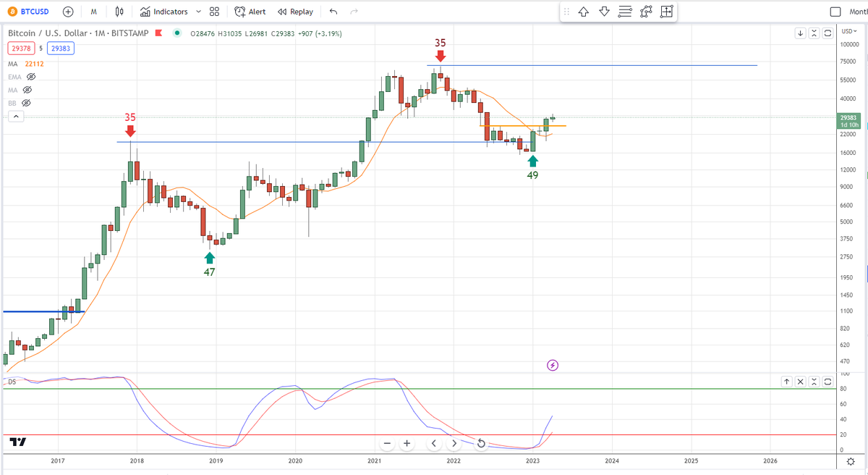Select the path drawing tool in floating toolbar

pos(646,12)
